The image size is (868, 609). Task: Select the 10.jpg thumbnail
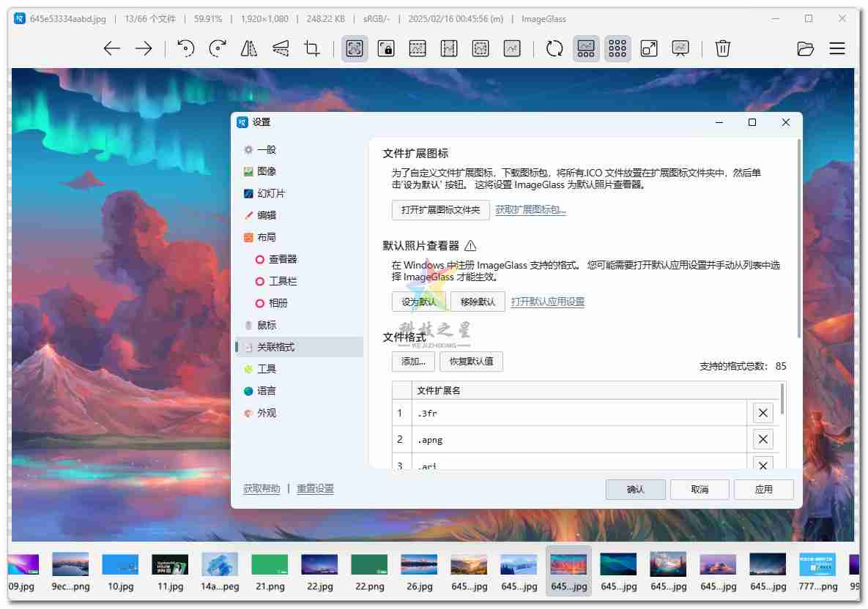click(121, 572)
